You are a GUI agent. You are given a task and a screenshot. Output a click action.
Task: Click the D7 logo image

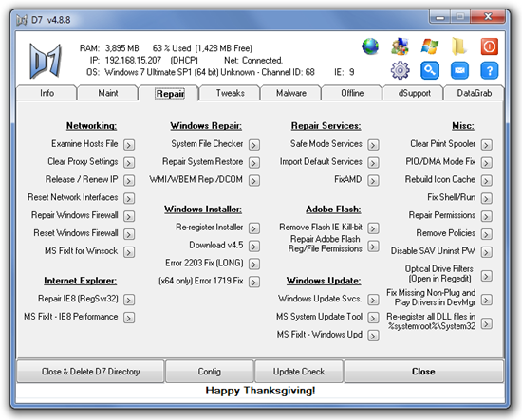46,61
